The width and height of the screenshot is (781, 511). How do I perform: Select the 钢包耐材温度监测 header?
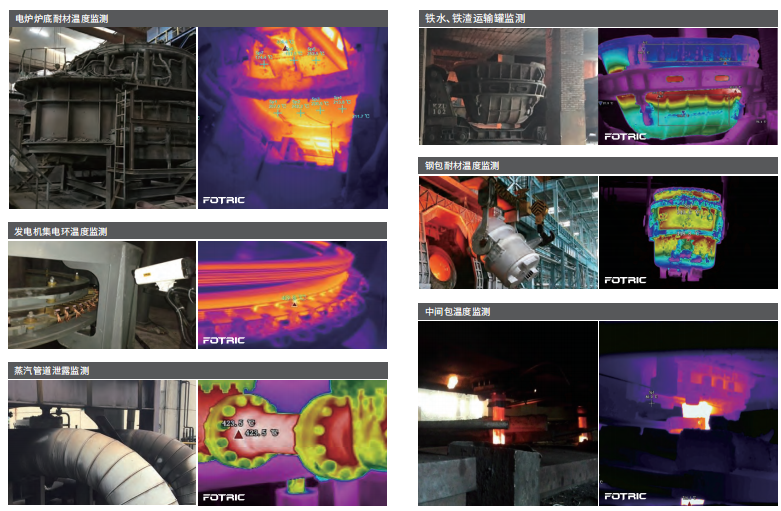click(x=462, y=165)
